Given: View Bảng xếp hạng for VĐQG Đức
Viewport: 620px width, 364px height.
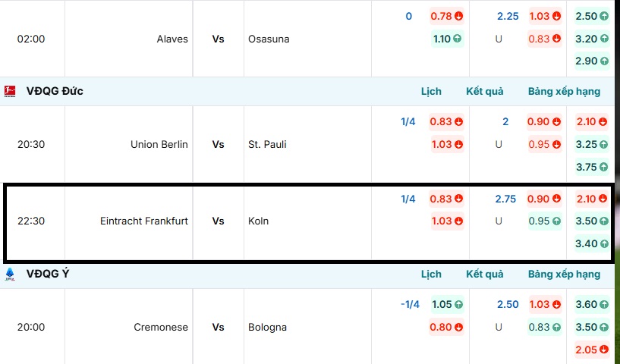Looking at the screenshot, I should pyautogui.click(x=564, y=91).
